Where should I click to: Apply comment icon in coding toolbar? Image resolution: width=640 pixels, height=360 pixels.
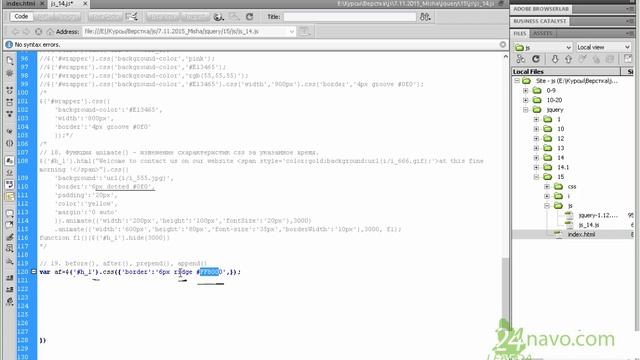pos(10,213)
